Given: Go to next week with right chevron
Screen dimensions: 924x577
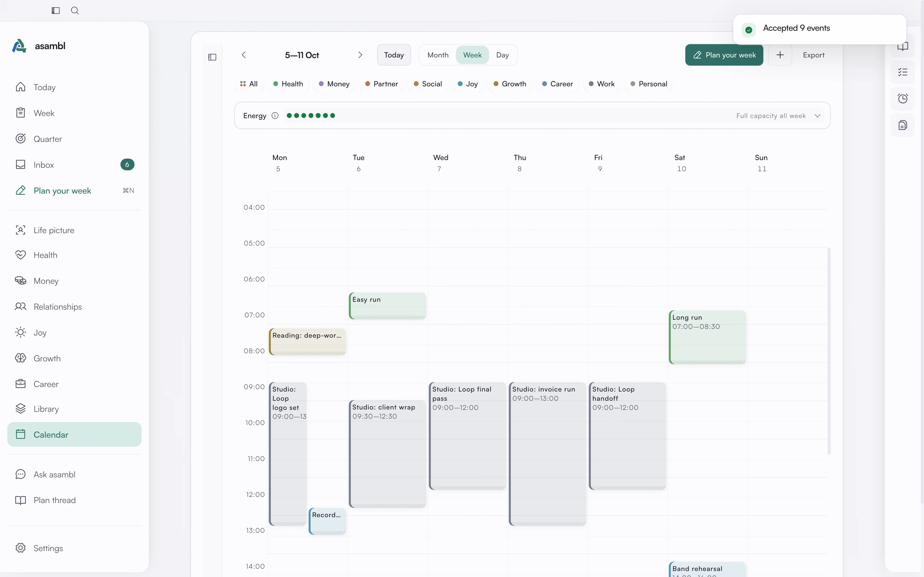Looking at the screenshot, I should pyautogui.click(x=360, y=55).
